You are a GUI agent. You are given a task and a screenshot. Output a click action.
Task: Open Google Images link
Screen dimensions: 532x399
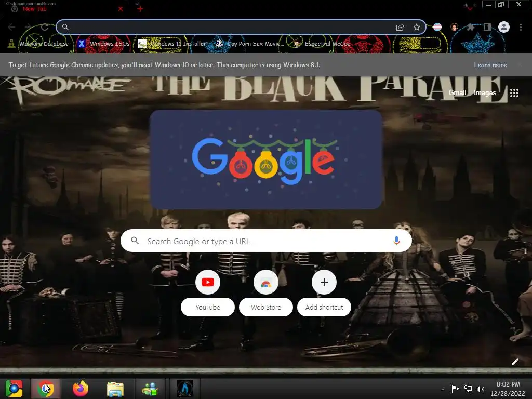(485, 92)
